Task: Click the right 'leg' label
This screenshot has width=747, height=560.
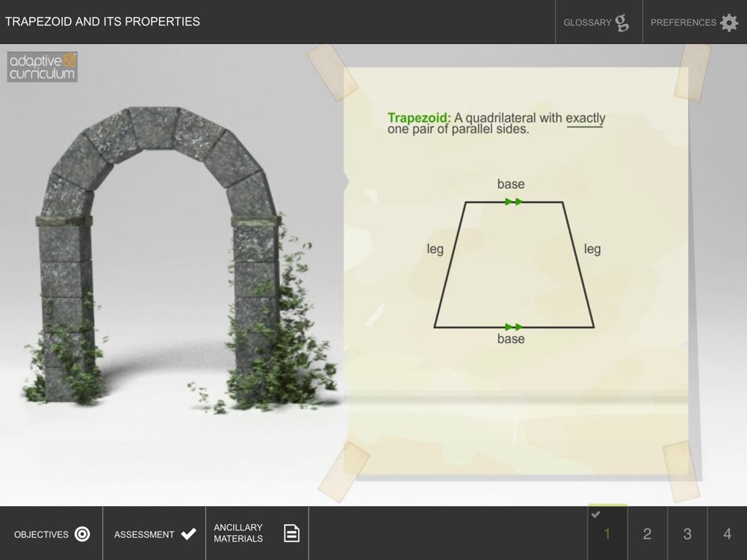Action: coord(592,249)
